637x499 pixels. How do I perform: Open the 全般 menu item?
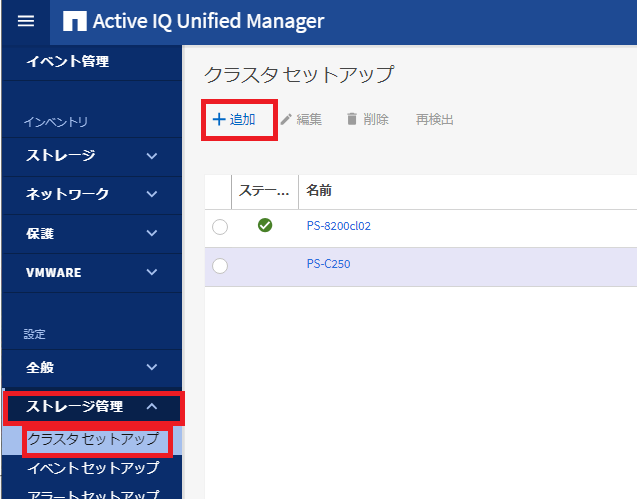click(x=92, y=367)
